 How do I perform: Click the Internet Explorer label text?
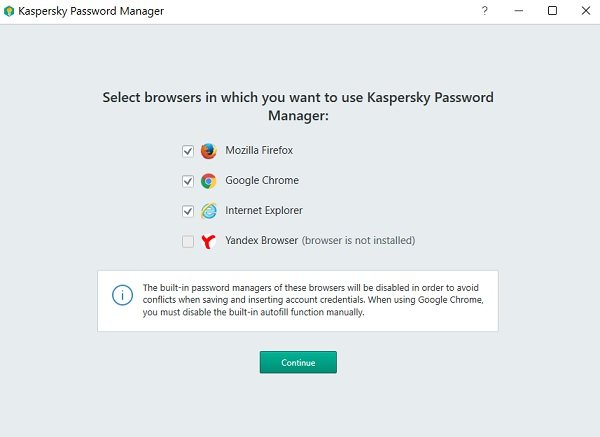pos(264,211)
